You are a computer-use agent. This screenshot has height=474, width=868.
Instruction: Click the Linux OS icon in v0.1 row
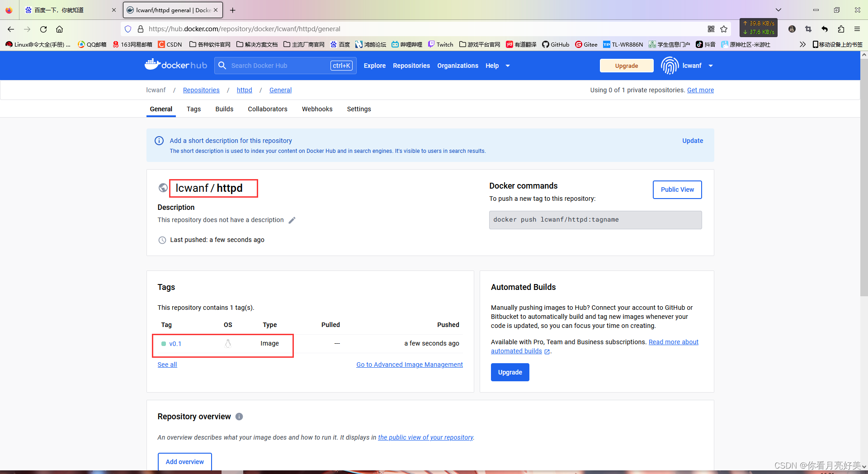click(228, 344)
